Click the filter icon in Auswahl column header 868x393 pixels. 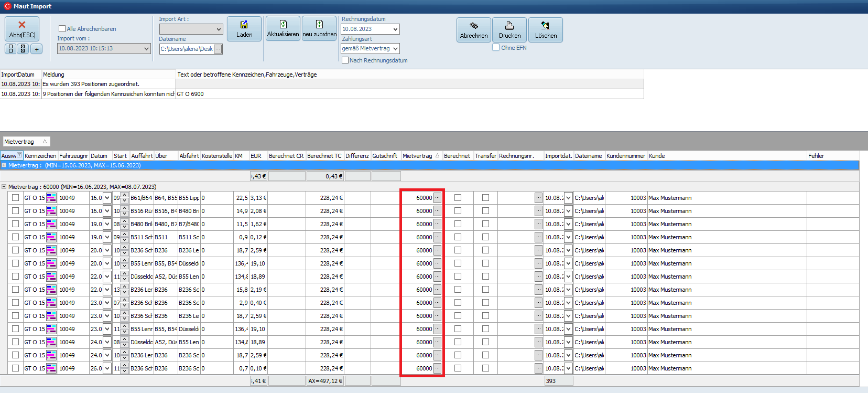pos(19,155)
